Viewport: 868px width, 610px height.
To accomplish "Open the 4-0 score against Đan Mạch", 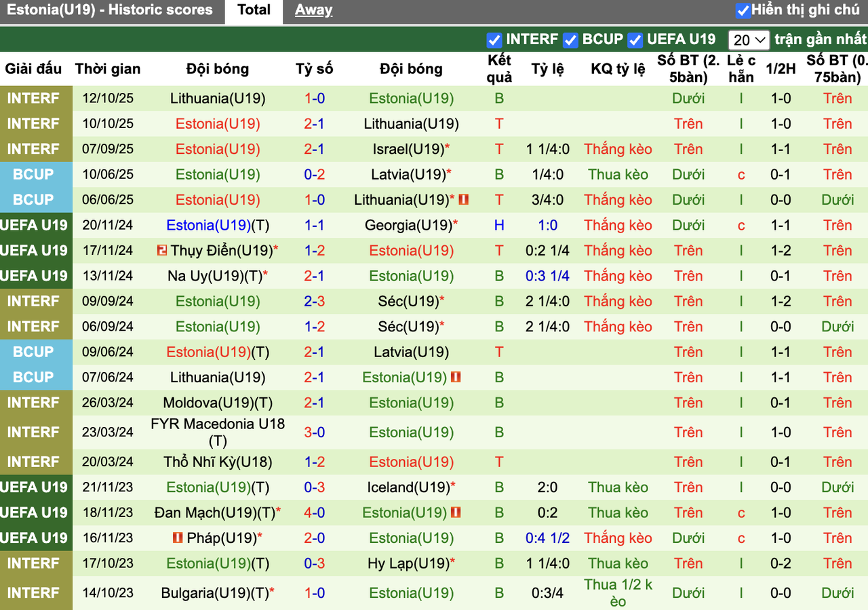I will pos(315,513).
